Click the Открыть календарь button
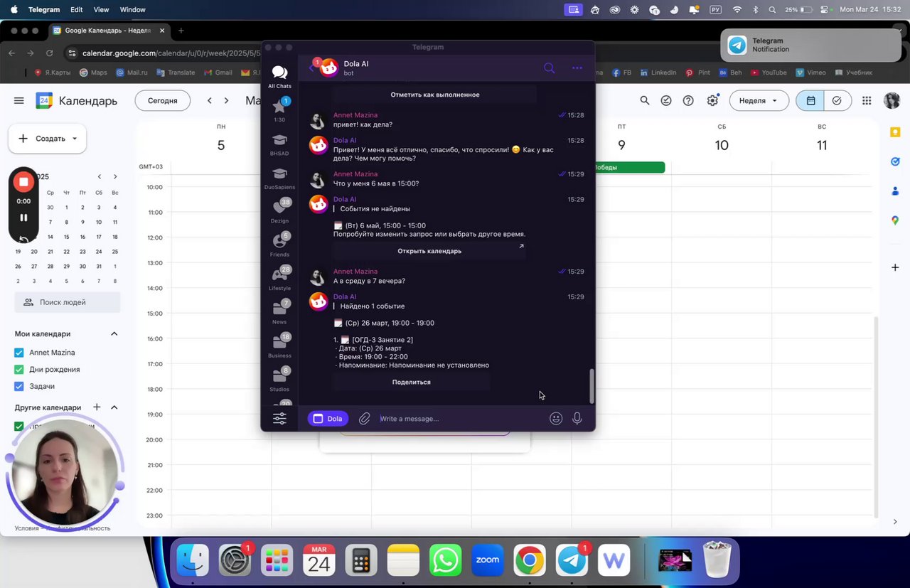910x588 pixels. 429,251
